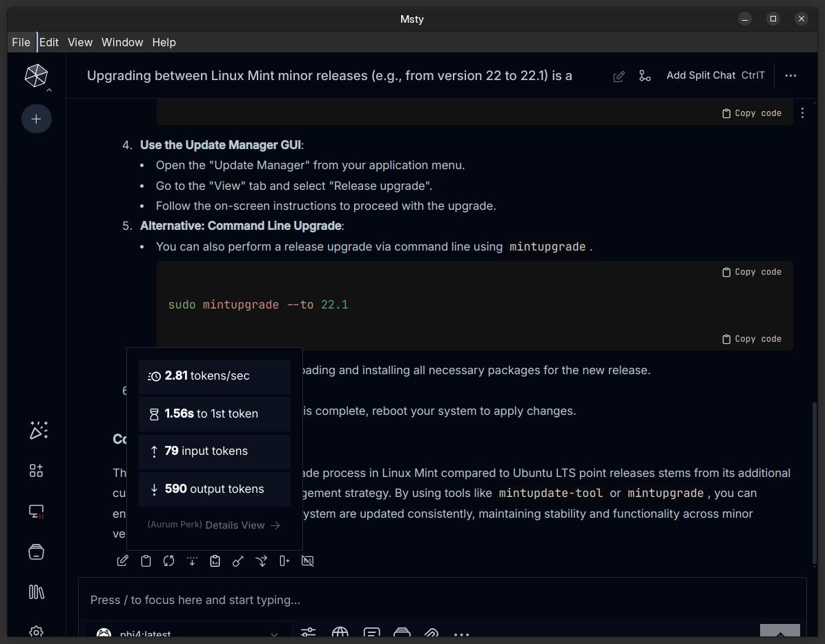This screenshot has height=644, width=825.
Task: Click the regenerate response icon below message
Action: tap(168, 561)
